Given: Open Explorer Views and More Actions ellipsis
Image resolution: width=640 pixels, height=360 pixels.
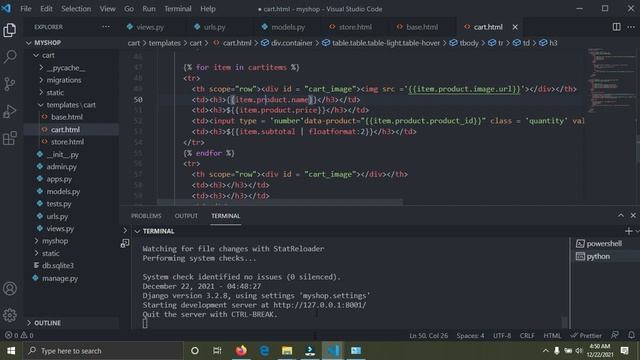Looking at the screenshot, I should pyautogui.click(x=106, y=27).
